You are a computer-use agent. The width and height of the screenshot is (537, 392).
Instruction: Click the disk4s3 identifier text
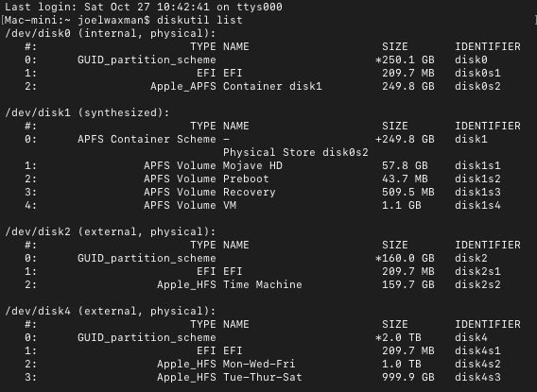(477, 377)
